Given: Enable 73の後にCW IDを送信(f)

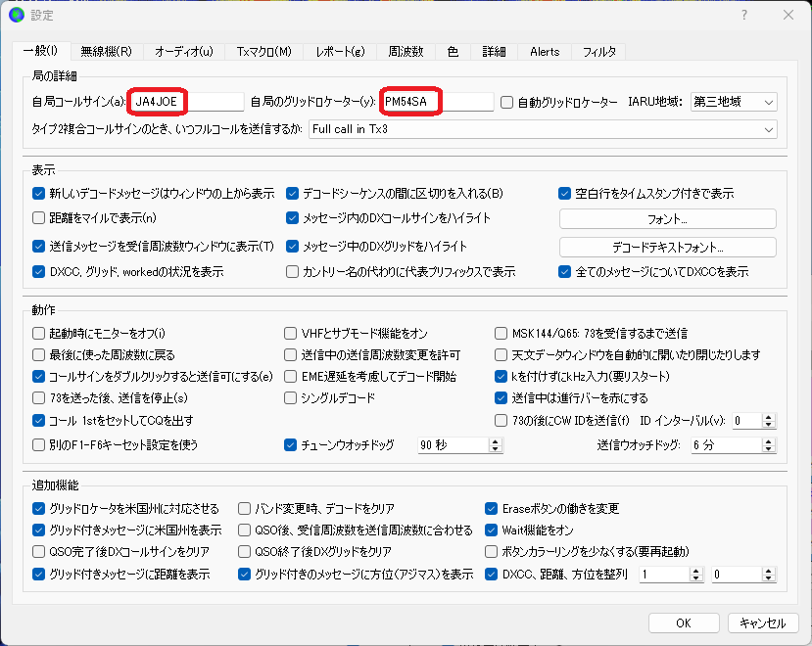Looking at the screenshot, I should [x=501, y=420].
